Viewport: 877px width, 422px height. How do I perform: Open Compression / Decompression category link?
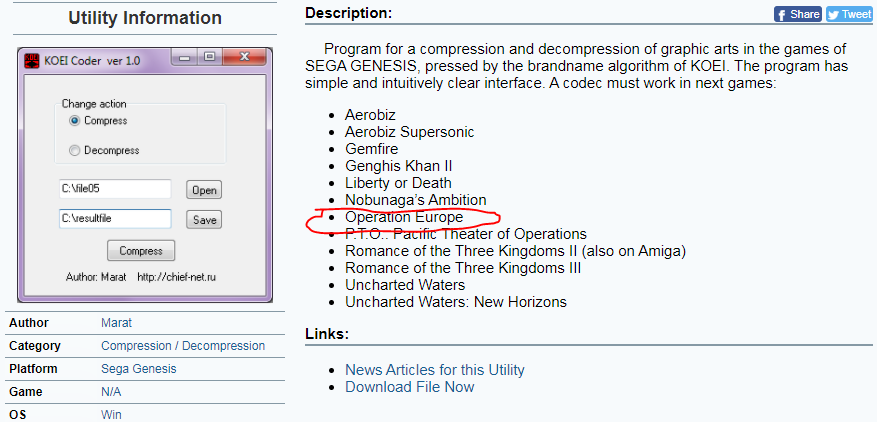[x=183, y=346]
